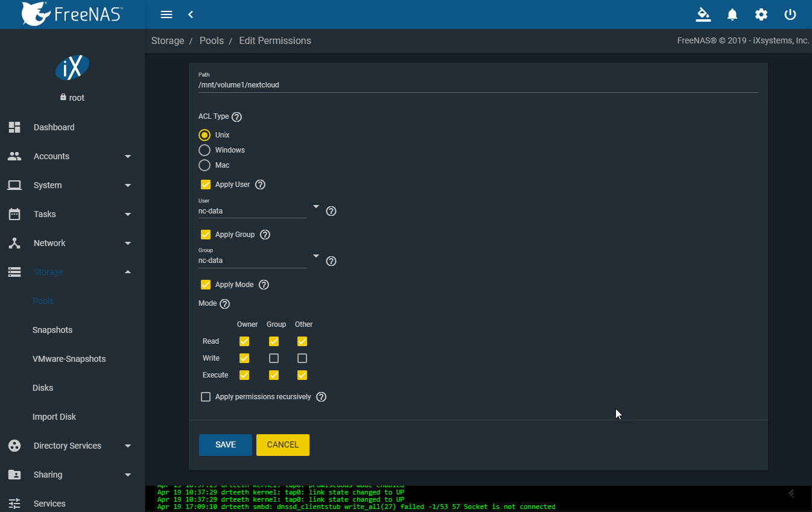Open Snapshots in the sidebar
This screenshot has width=812, height=512.
click(x=52, y=330)
